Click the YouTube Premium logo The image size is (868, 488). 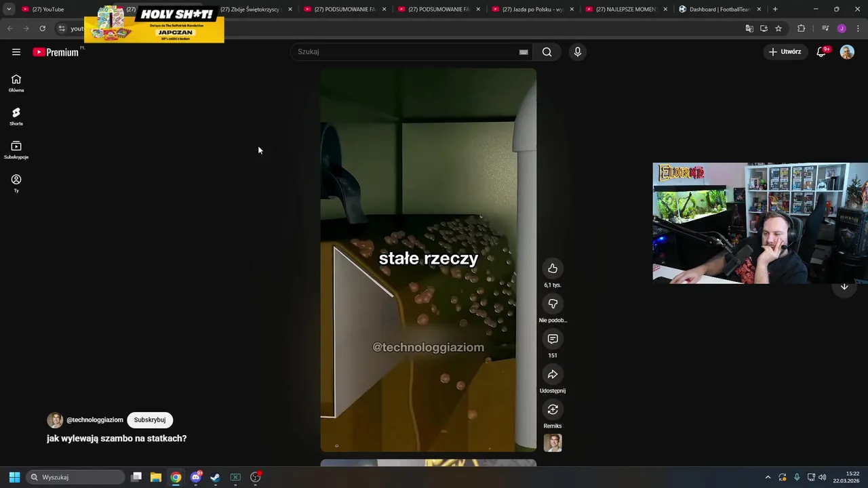(x=56, y=52)
